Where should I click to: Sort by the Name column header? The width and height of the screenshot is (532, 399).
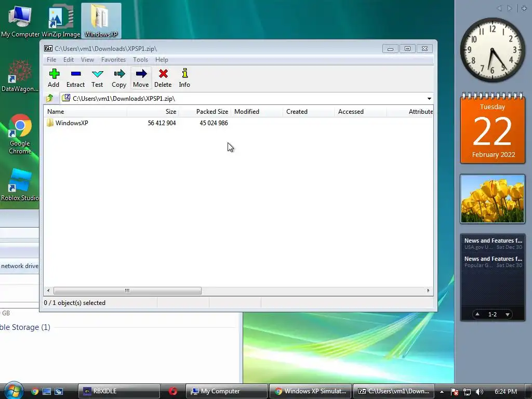click(86, 112)
